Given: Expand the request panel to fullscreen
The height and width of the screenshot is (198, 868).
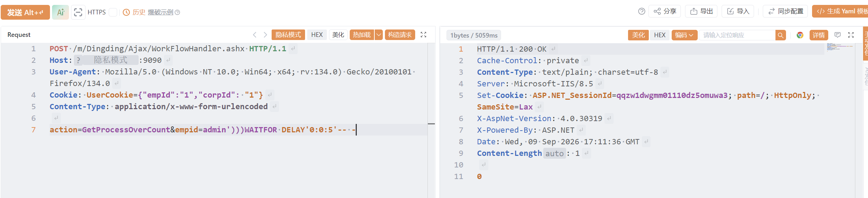Looking at the screenshot, I should pos(424,35).
